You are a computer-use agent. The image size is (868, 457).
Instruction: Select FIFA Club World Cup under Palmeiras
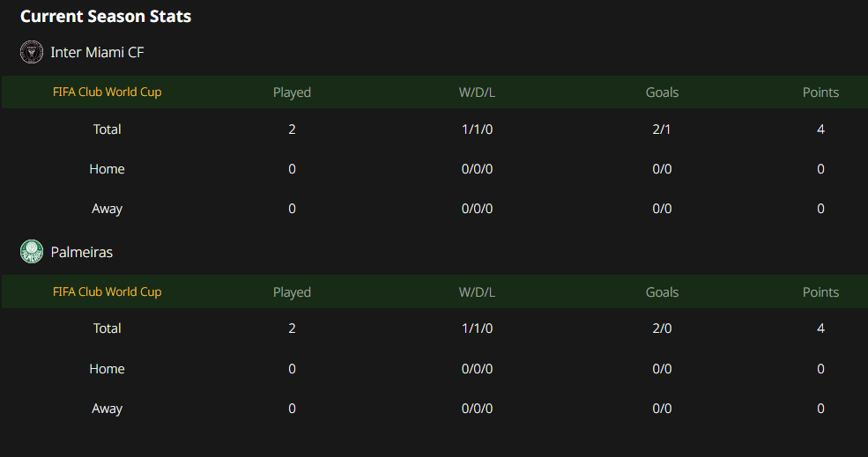(x=107, y=291)
